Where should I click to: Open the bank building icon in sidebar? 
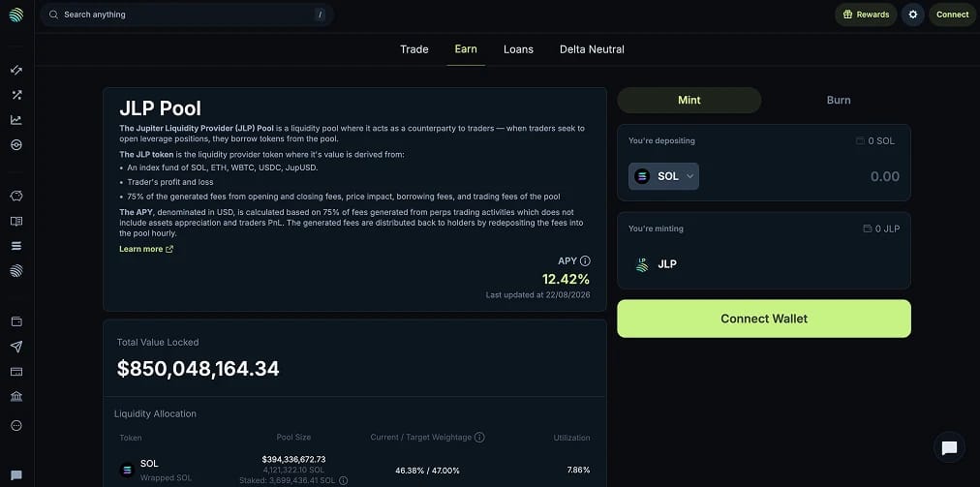(16, 396)
